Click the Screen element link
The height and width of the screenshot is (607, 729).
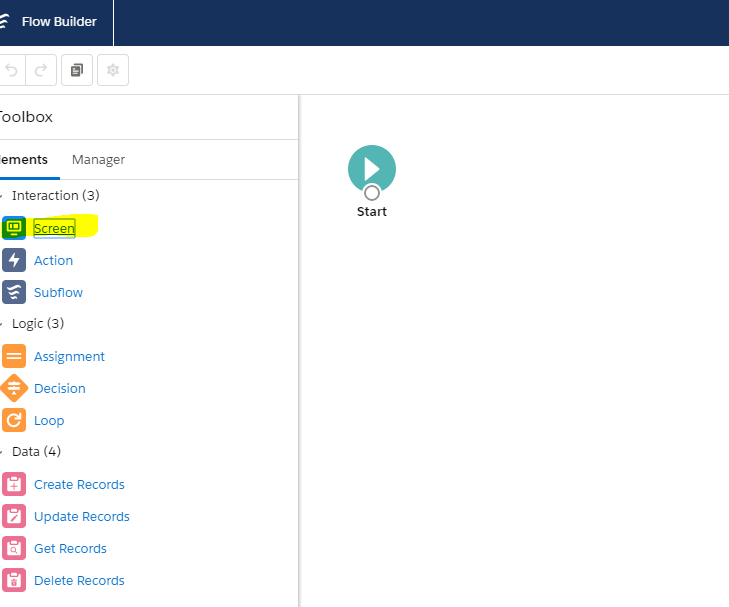click(x=54, y=228)
